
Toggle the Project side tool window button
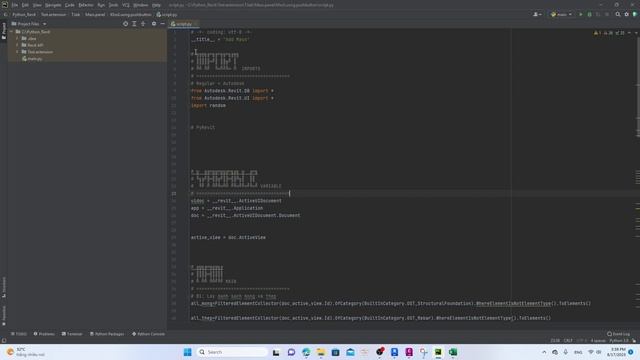click(x=4, y=31)
